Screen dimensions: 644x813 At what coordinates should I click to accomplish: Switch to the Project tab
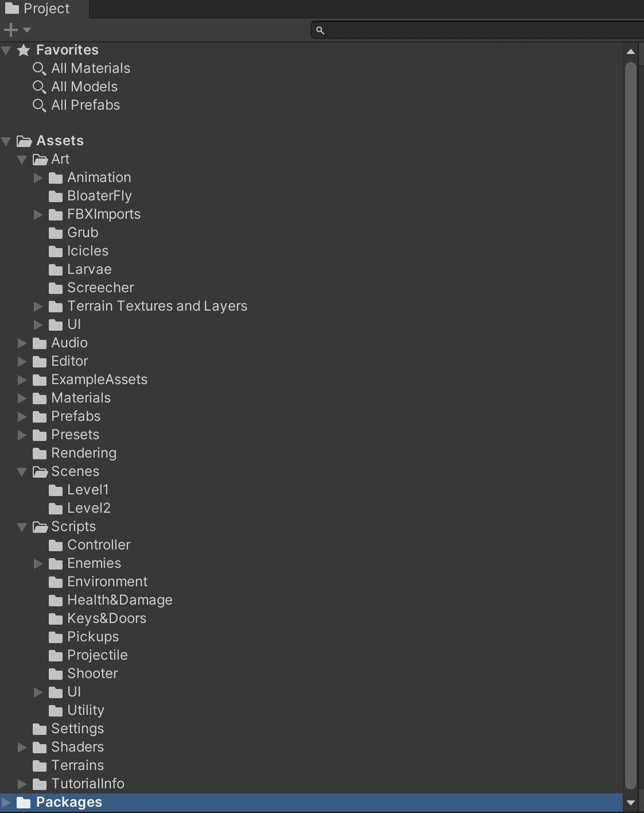(x=44, y=9)
